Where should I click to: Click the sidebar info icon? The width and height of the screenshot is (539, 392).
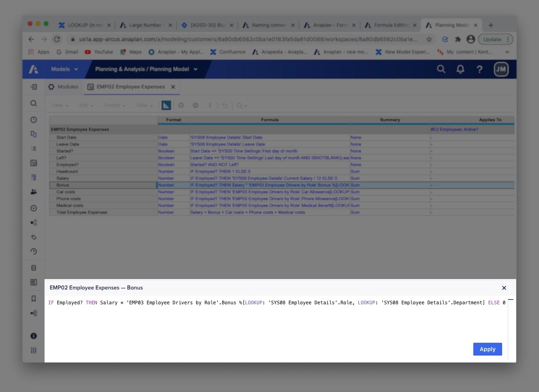(x=34, y=336)
